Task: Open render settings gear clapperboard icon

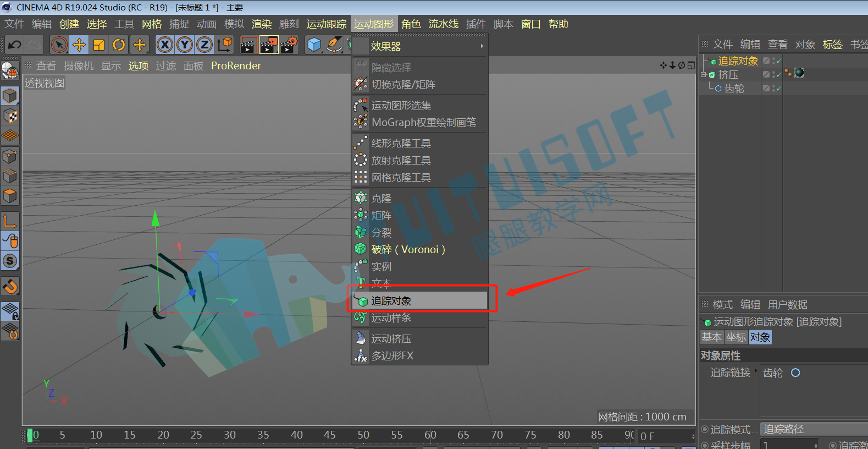Action: (289, 45)
